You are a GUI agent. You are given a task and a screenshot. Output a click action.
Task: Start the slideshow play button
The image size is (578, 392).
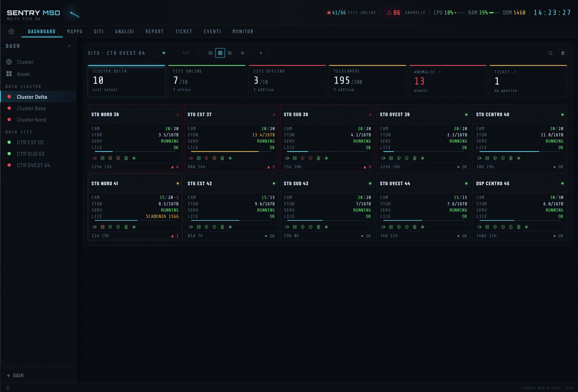pos(261,53)
